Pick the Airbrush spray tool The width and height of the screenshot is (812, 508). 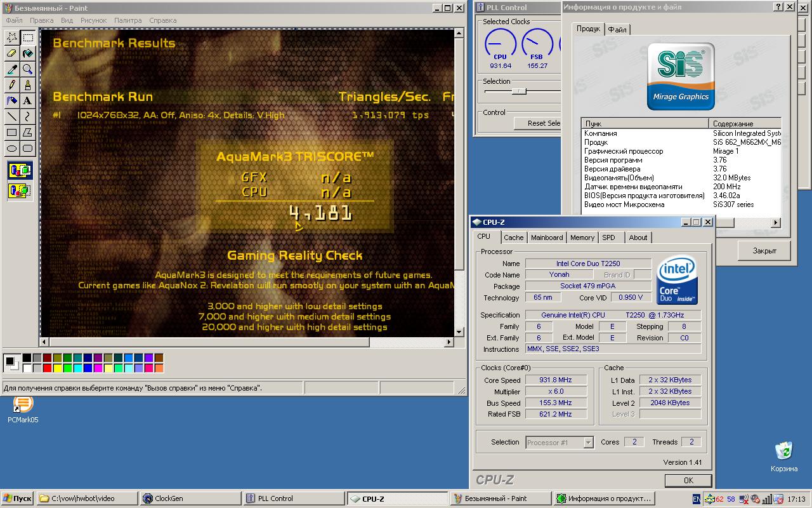tap(11, 101)
